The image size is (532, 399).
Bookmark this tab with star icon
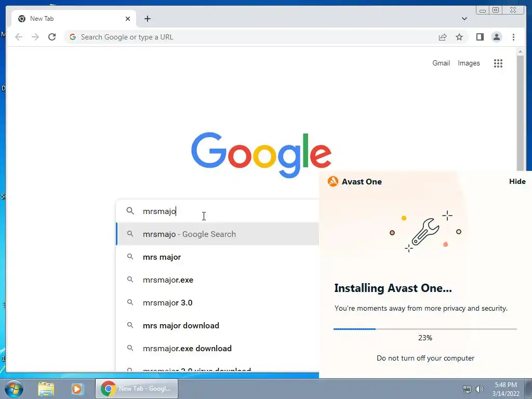[459, 37]
